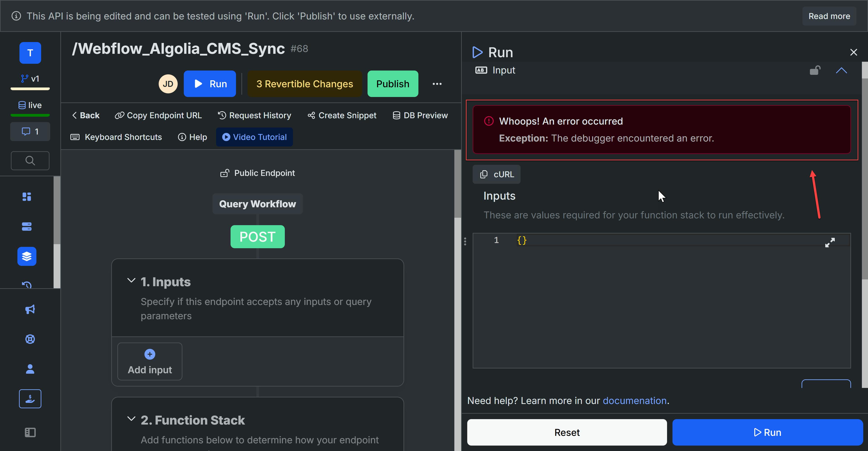Switch to the live data source

[x=30, y=105]
